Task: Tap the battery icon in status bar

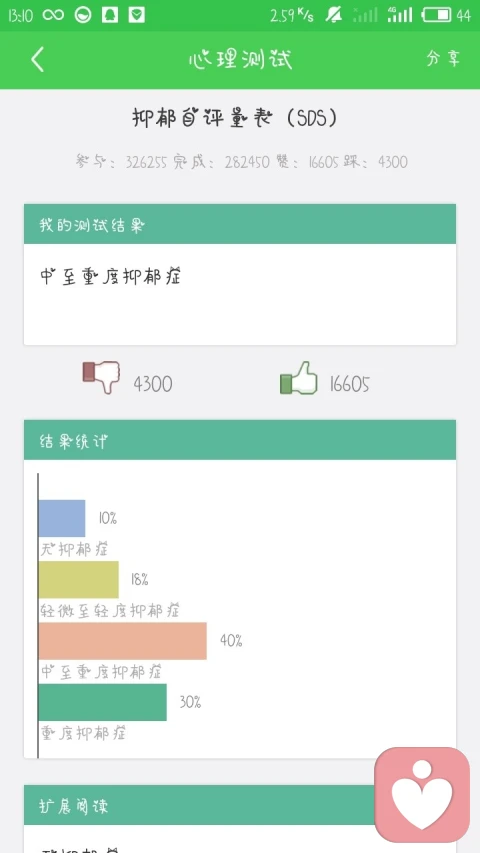Action: point(437,15)
